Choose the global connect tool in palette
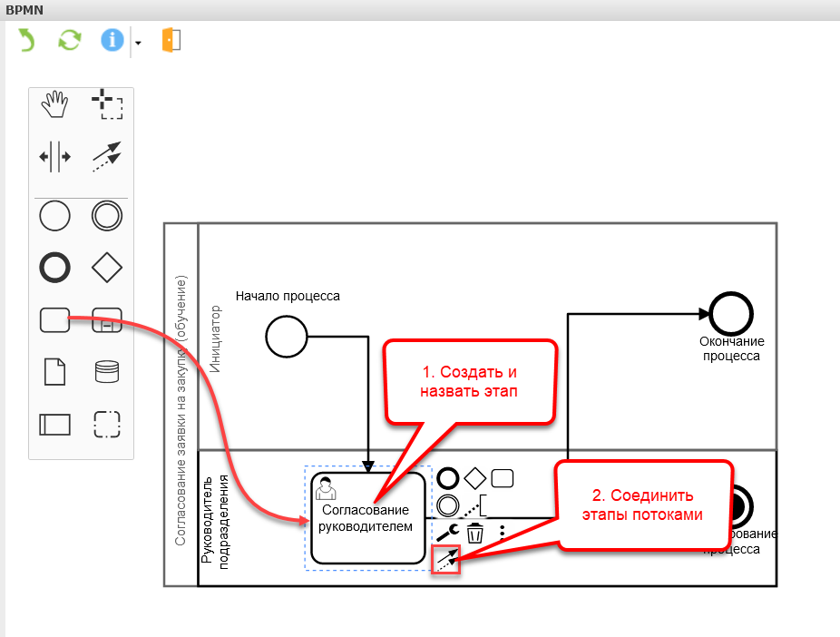The image size is (840, 637). [108, 157]
